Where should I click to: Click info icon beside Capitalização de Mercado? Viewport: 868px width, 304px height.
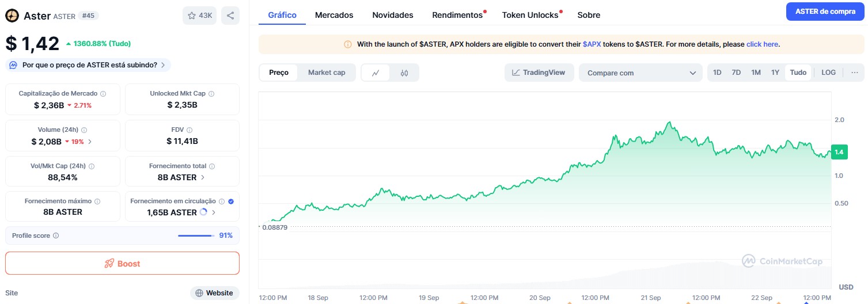pyautogui.click(x=103, y=93)
